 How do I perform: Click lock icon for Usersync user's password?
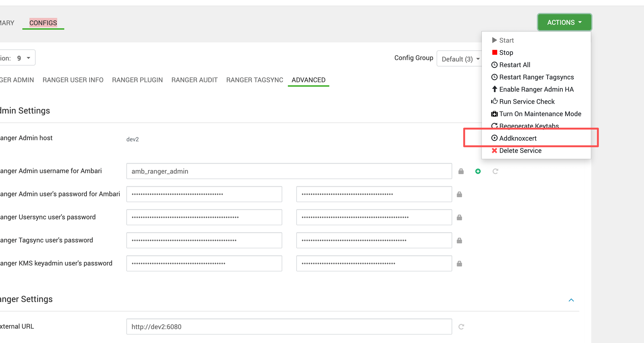459,217
